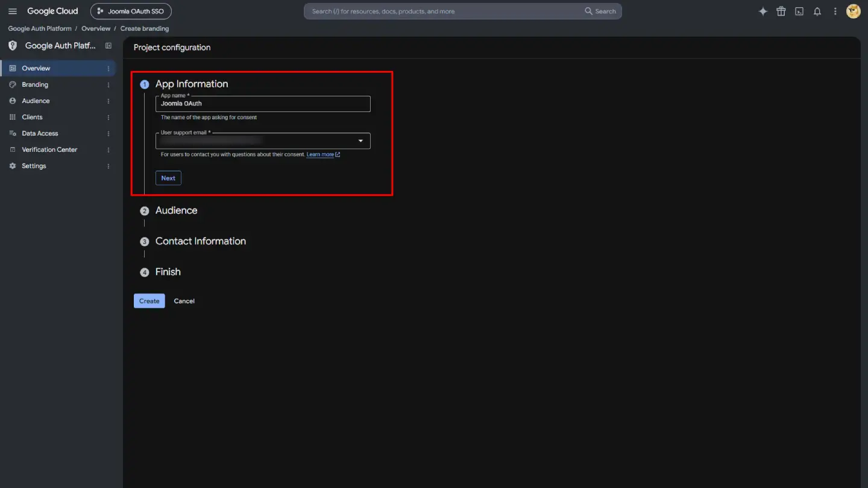Open the Clients item's three-dot menu

pos(108,117)
